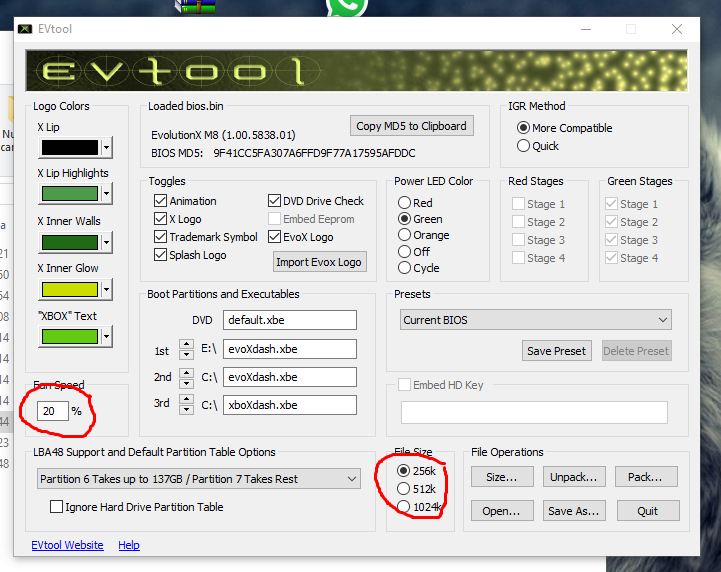This screenshot has height=572, width=721.
Task: Click down arrow of 3rd boot partition spinner
Action: [186, 410]
